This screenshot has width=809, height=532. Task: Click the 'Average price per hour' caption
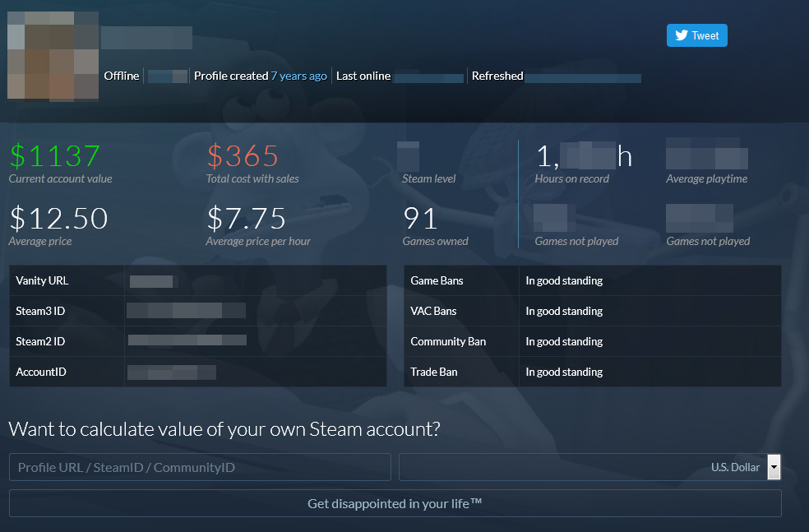tap(258, 242)
